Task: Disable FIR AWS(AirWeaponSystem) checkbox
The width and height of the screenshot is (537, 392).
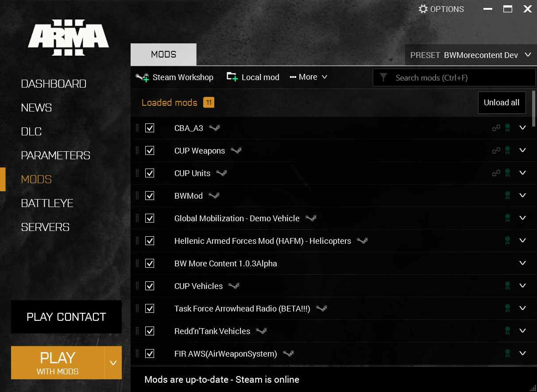Action: coord(150,354)
